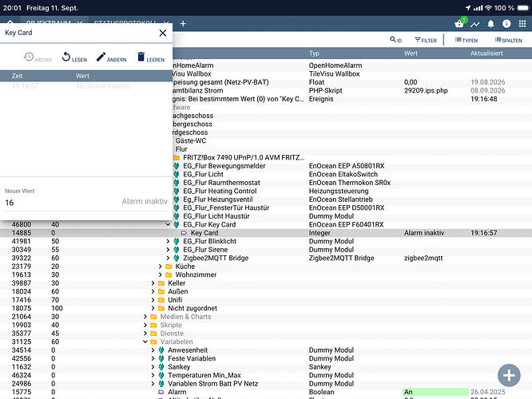Screen dimensions: 532x399
Task: Click the EG_Flur Raumthermostat instance icon
Action: point(177,183)
